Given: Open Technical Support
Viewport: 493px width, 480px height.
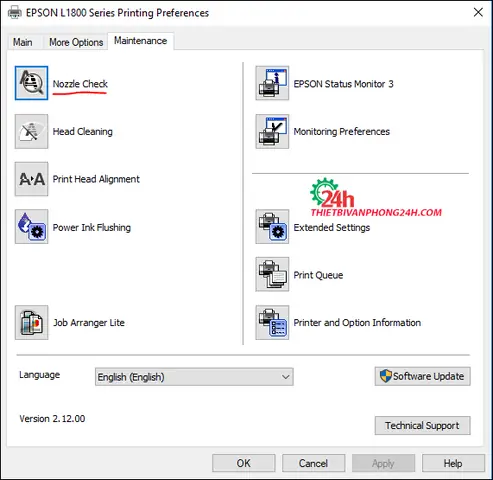Looking at the screenshot, I should [422, 425].
